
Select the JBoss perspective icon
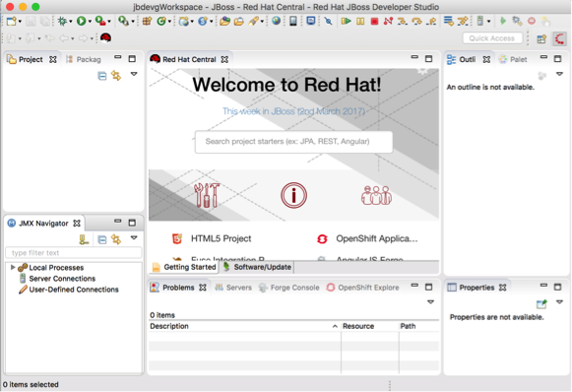559,38
